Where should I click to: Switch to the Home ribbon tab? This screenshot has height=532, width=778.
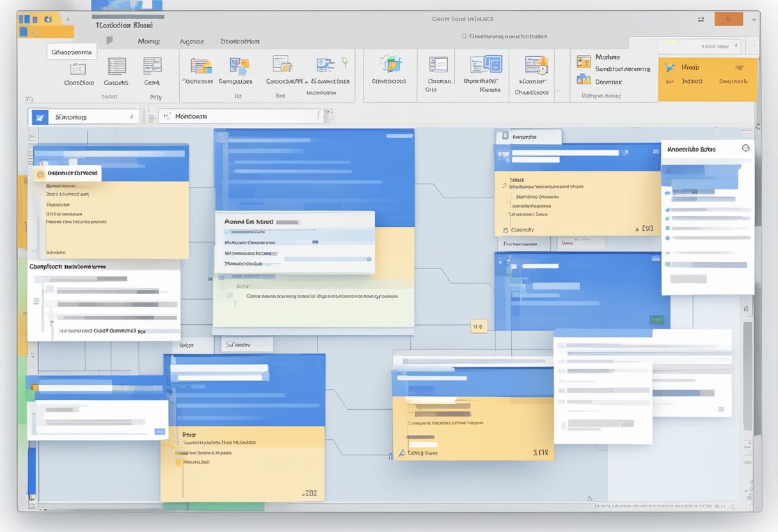coord(148,41)
